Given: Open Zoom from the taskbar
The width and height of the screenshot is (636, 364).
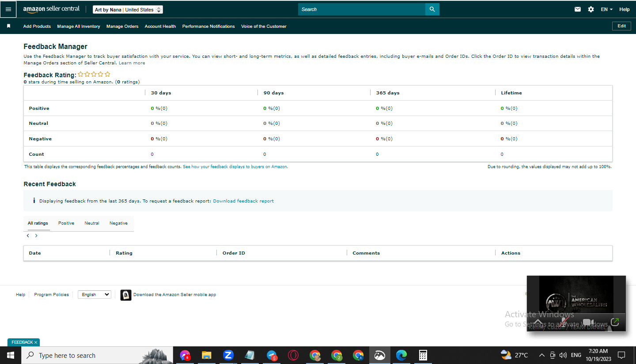Looking at the screenshot, I should point(228,355).
